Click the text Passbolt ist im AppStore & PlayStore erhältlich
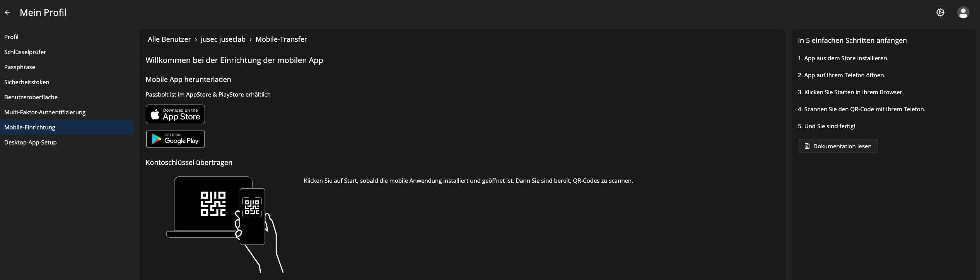This screenshot has width=980, height=280. point(208,95)
